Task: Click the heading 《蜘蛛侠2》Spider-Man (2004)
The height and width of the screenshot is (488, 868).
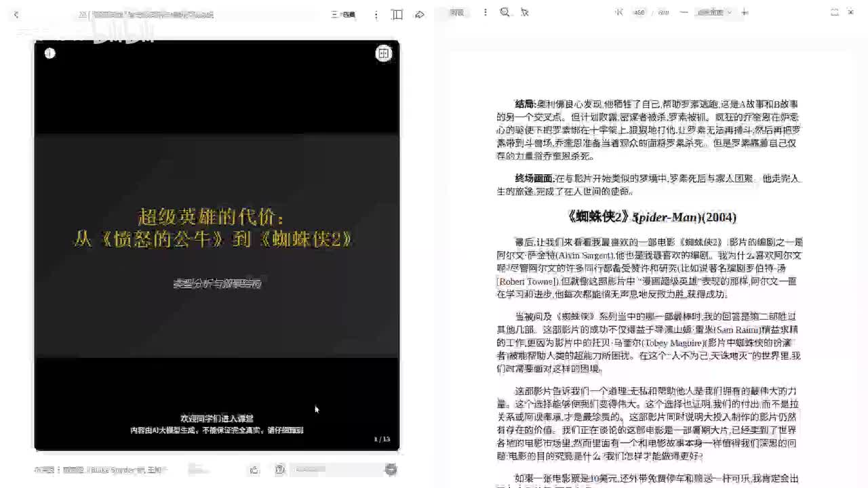Action: [x=652, y=217]
